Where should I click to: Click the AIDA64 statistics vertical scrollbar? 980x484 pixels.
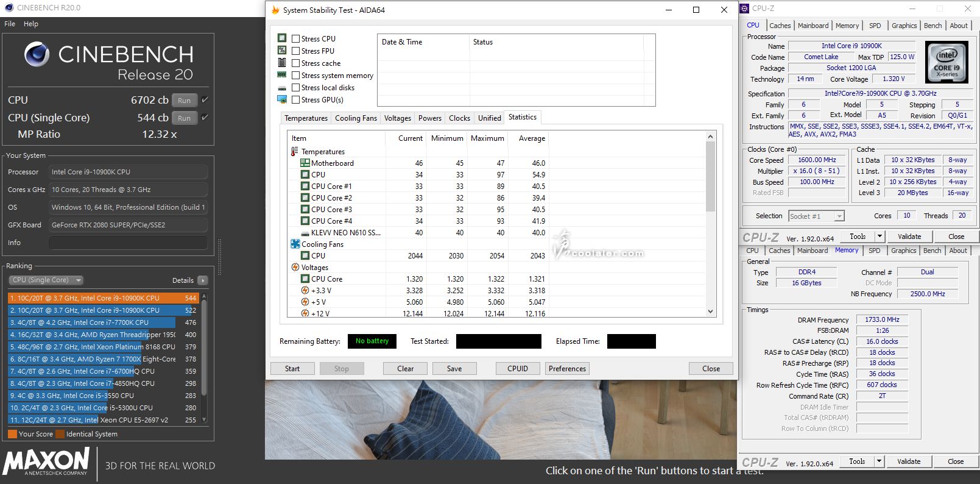pyautogui.click(x=710, y=223)
